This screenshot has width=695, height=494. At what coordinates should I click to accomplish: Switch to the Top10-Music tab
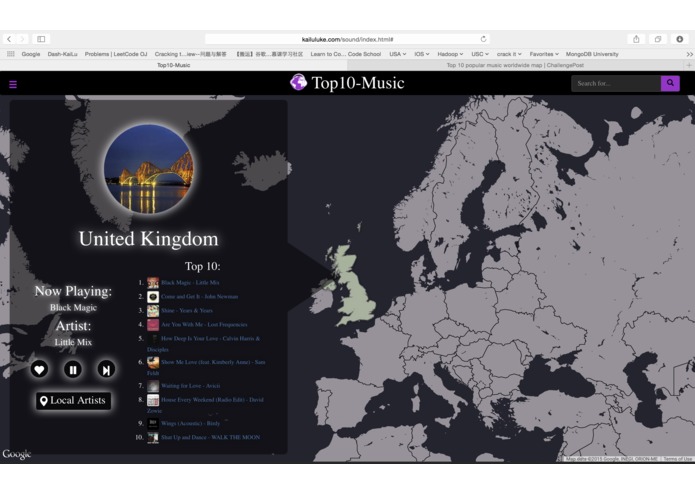click(174, 65)
